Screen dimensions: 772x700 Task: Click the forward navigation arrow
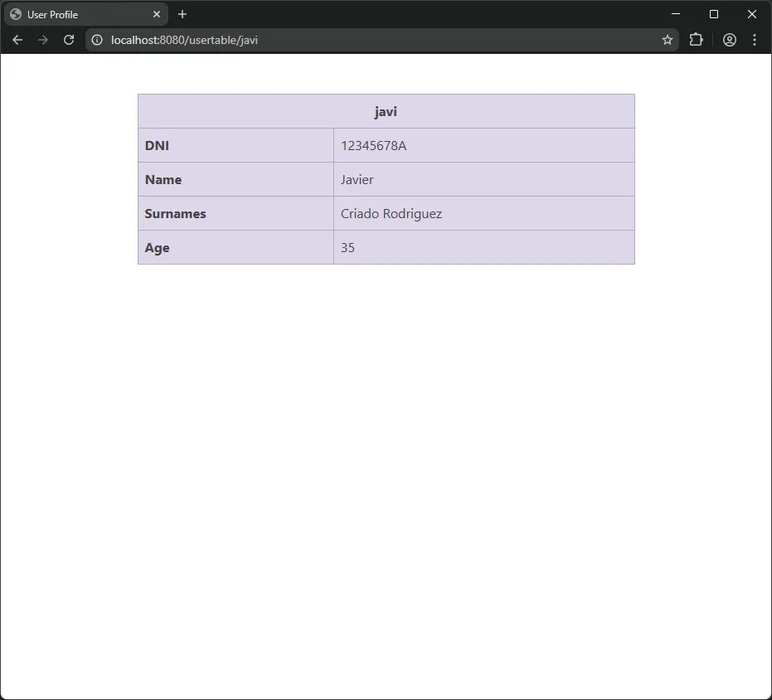pyautogui.click(x=43, y=39)
